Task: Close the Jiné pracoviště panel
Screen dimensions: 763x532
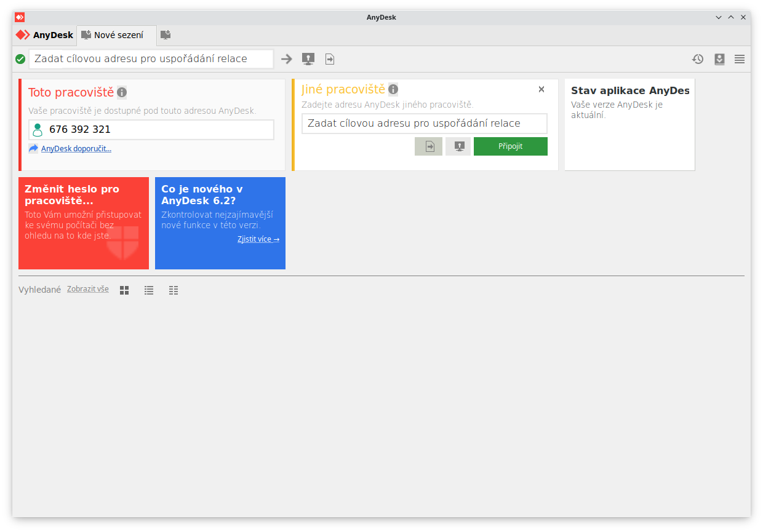Action: 541,89
